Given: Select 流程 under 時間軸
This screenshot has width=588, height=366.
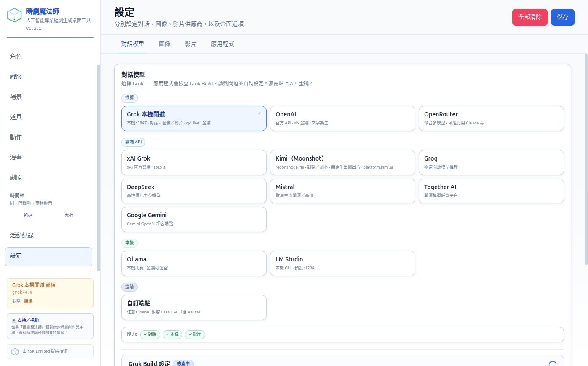Looking at the screenshot, I should pos(69,215).
